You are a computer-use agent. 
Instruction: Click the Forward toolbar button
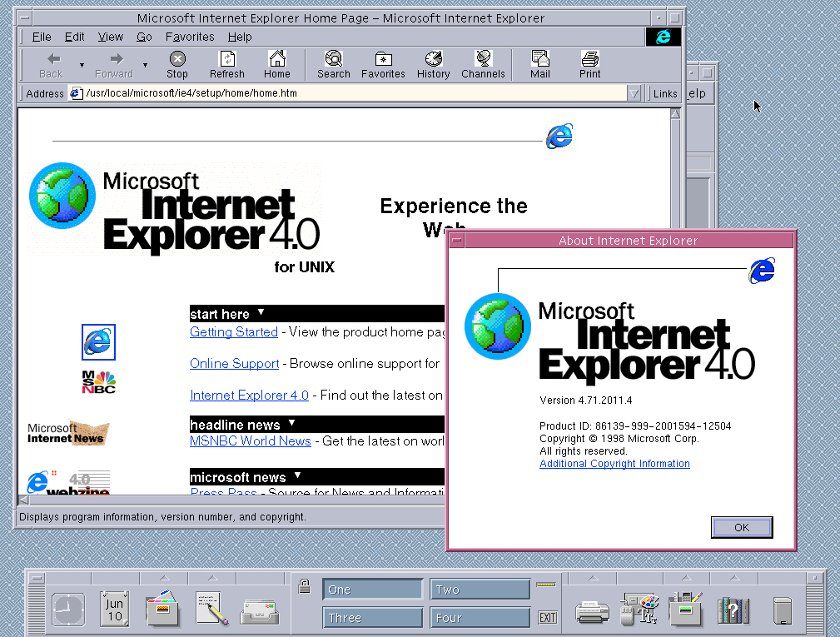tap(114, 65)
